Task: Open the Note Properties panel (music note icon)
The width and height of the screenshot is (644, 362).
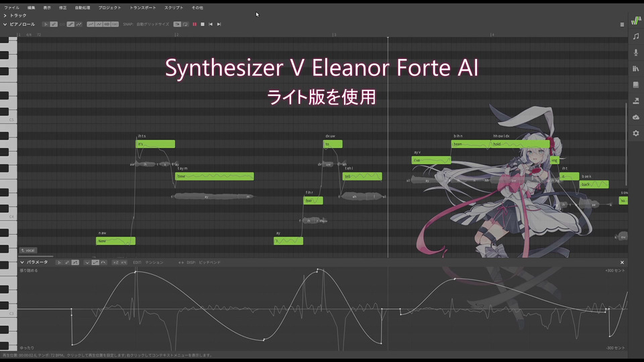Action: coord(636,36)
